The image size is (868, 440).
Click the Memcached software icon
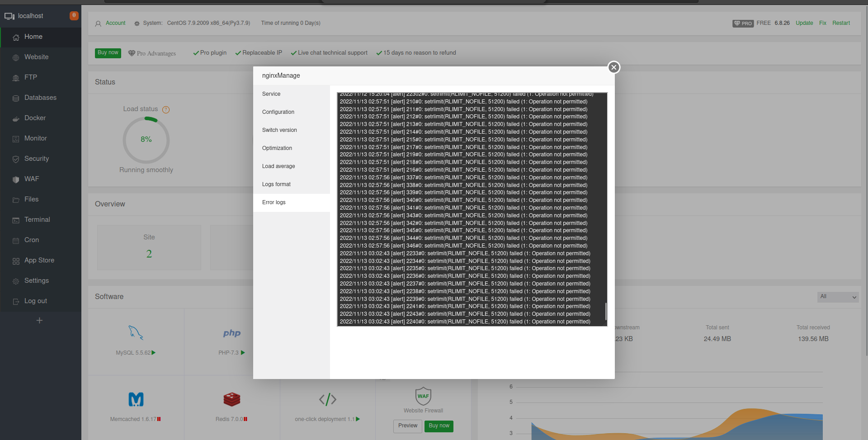pyautogui.click(x=136, y=399)
